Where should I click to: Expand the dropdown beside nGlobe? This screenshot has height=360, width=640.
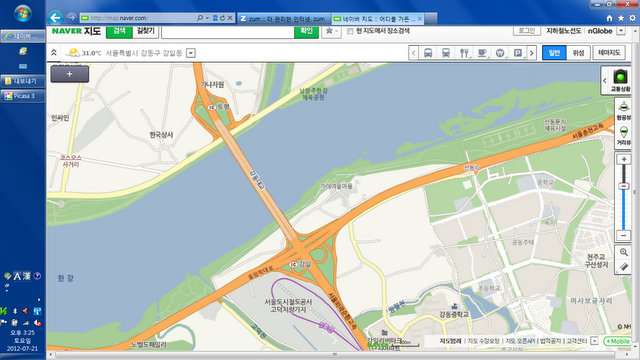click(621, 31)
